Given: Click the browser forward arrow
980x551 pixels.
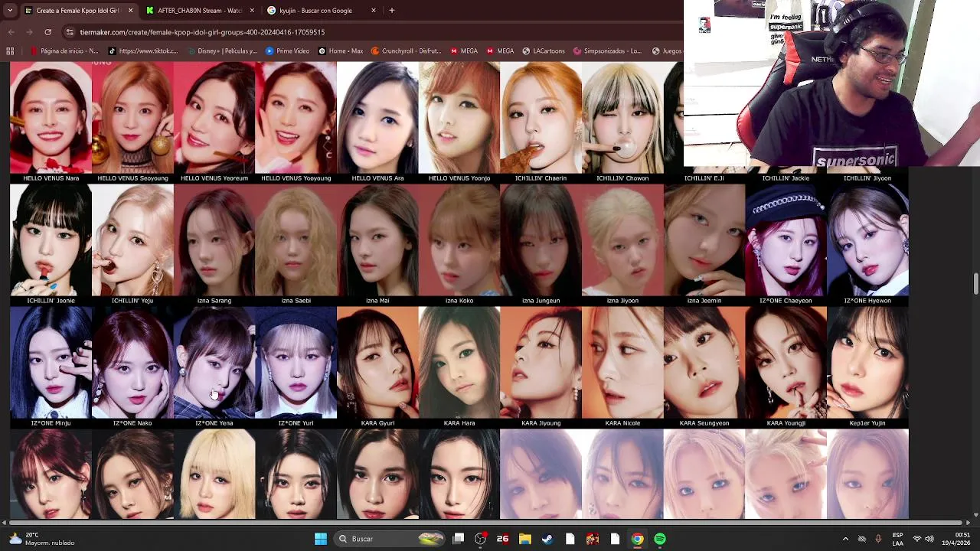Looking at the screenshot, I should point(29,32).
